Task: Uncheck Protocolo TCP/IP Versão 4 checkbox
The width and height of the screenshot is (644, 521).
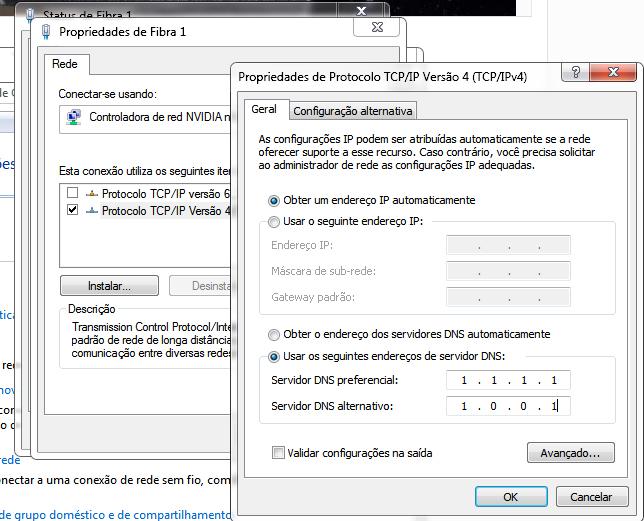Action: (x=72, y=210)
